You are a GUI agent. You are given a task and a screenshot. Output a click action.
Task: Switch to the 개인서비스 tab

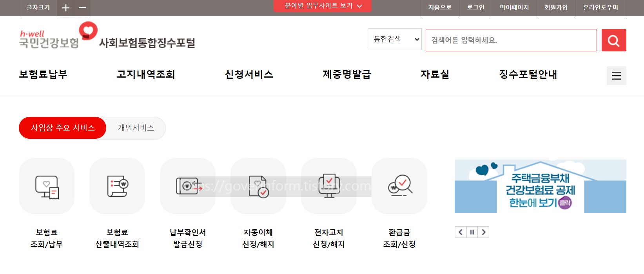click(136, 128)
